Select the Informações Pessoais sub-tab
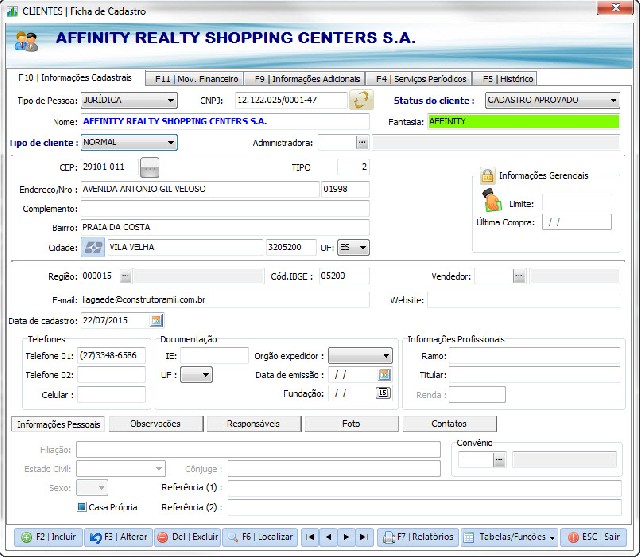The height and width of the screenshot is (557, 640). click(x=58, y=424)
